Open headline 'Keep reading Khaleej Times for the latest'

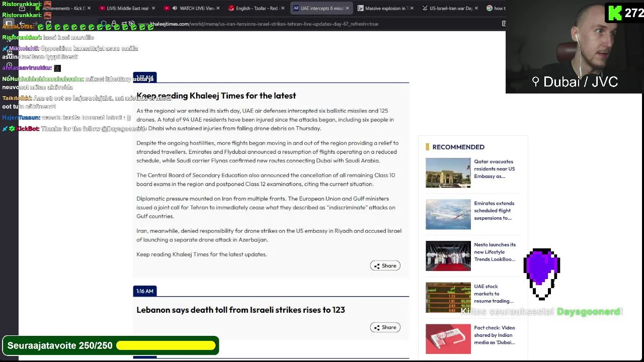(216, 96)
